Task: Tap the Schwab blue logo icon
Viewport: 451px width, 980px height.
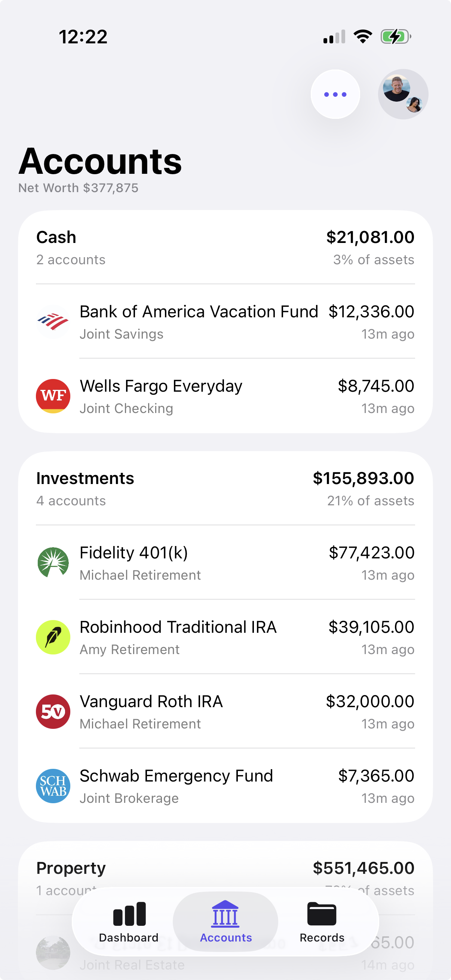Action: (53, 786)
